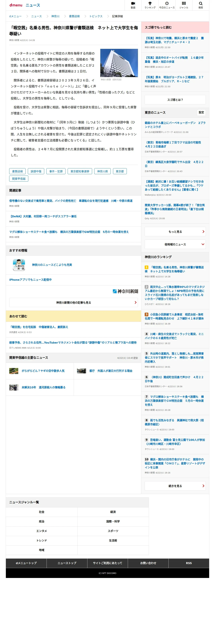Select the 書類送検 tag
Viewport: 215px width, 644px height.
pos(17,171)
